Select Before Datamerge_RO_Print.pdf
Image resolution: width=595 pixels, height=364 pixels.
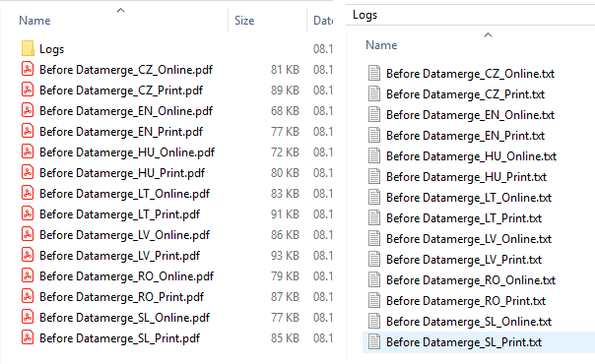pyautogui.click(x=121, y=297)
